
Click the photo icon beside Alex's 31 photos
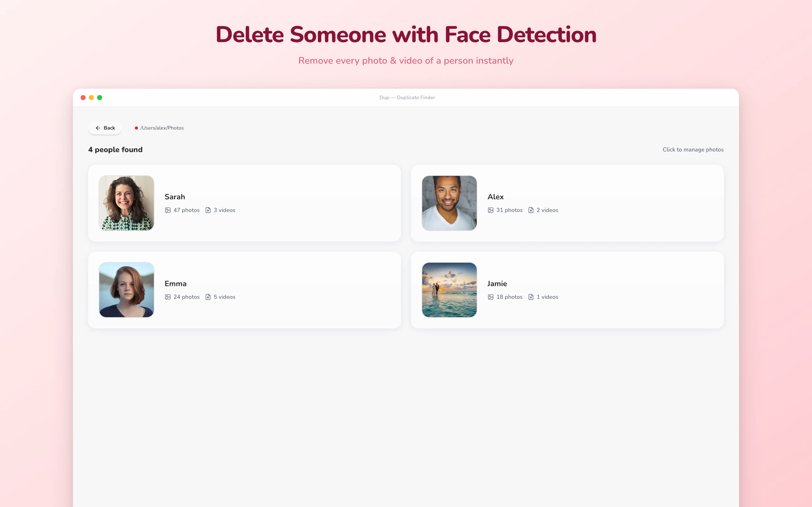[491, 210]
